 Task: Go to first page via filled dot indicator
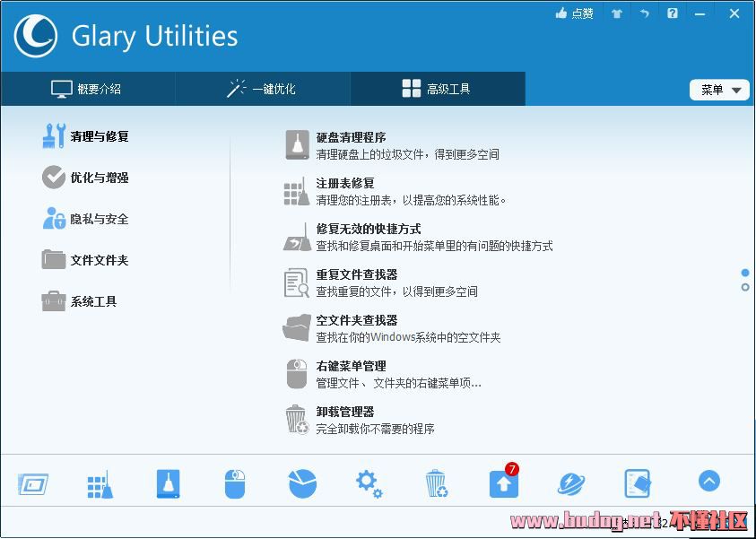745,273
